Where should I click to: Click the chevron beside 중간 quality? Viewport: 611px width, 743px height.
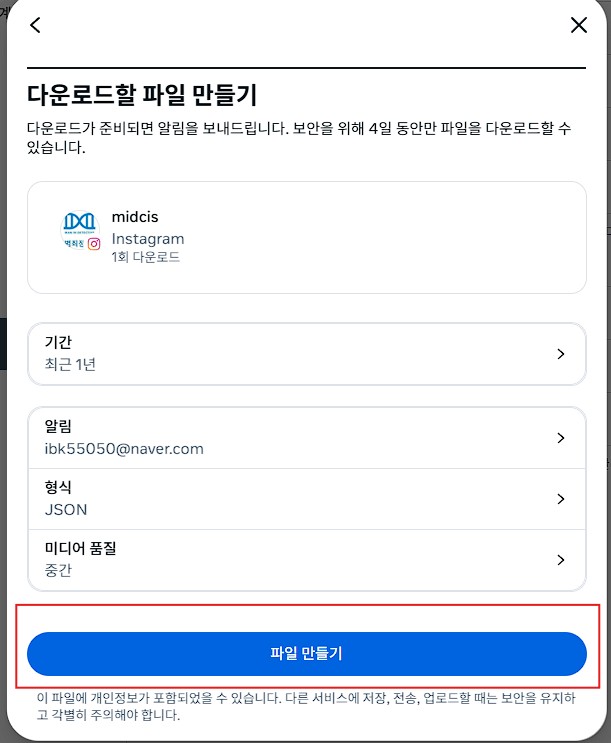tap(561, 560)
